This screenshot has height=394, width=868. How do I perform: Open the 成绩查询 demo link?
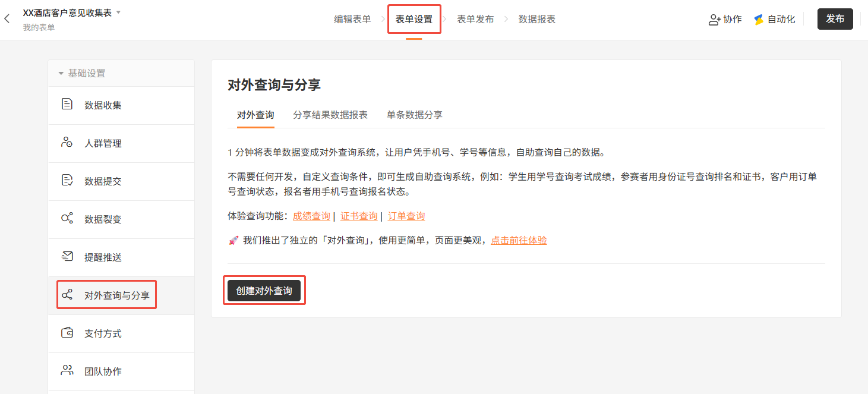tap(311, 216)
